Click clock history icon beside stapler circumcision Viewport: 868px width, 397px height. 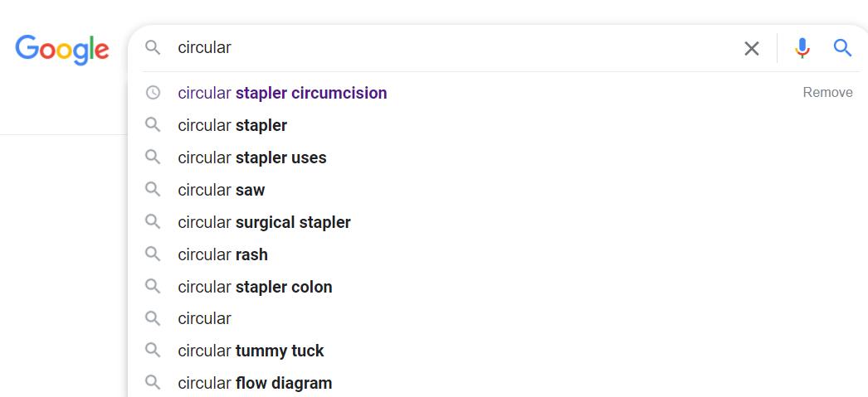(153, 93)
